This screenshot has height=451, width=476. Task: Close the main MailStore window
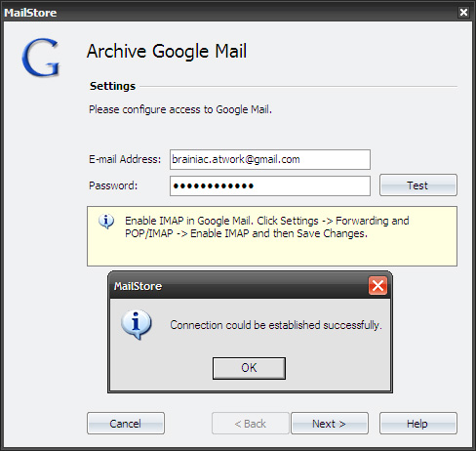(463, 13)
